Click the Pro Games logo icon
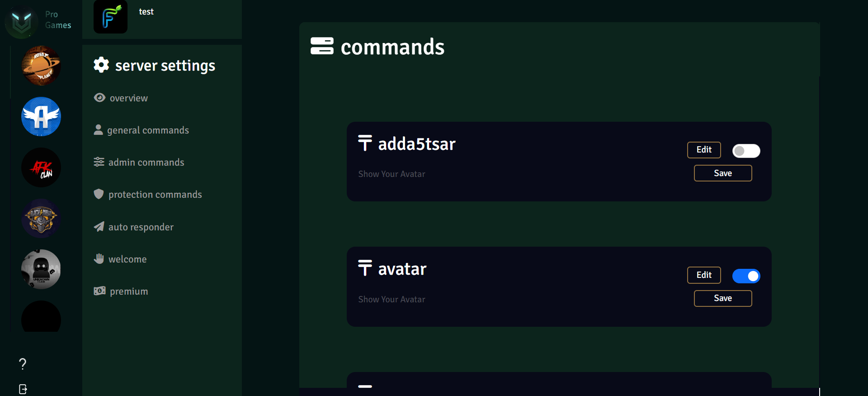Screen dimensions: 868x396 pos(21,22)
